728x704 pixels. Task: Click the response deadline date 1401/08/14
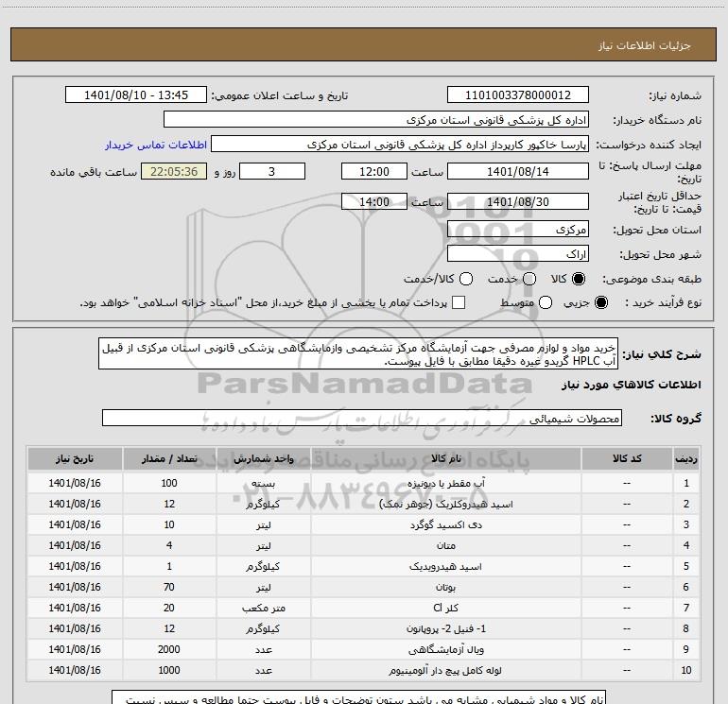point(518,171)
